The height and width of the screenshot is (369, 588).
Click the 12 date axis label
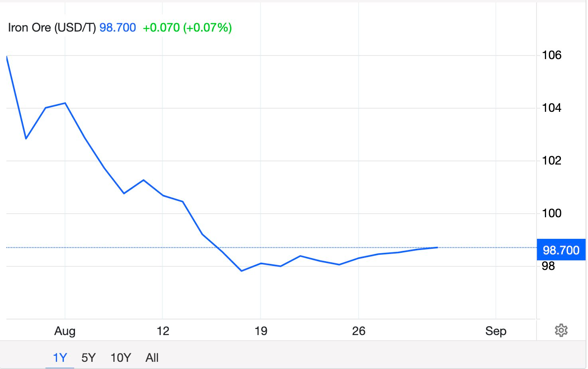click(163, 331)
